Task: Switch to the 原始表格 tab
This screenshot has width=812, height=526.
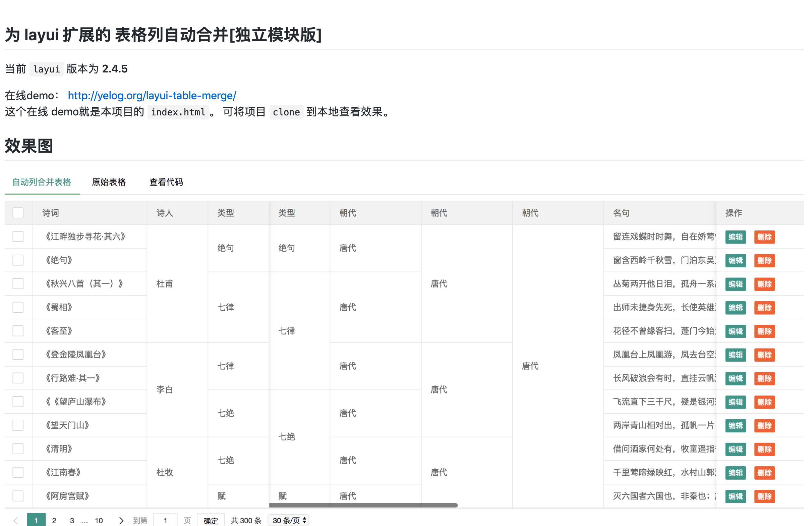Action: click(x=109, y=182)
